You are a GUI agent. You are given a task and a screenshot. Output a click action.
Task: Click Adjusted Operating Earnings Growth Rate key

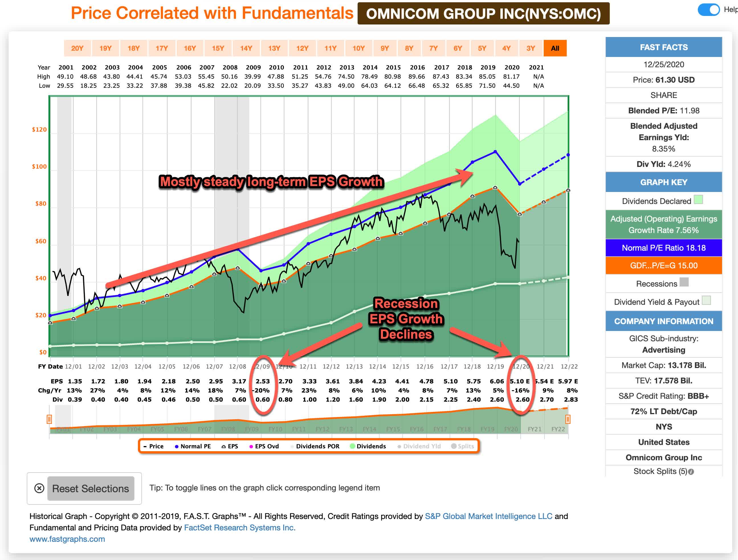click(664, 224)
